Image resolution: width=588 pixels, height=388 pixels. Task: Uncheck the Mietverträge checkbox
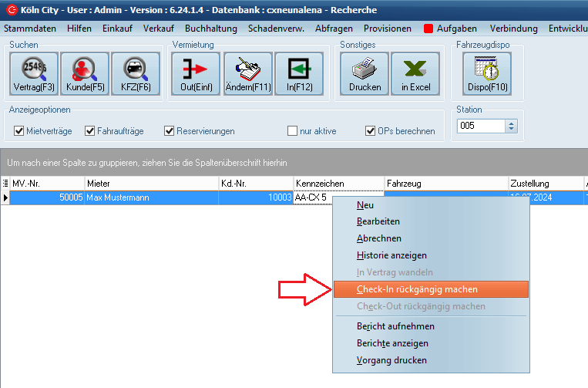(x=19, y=131)
